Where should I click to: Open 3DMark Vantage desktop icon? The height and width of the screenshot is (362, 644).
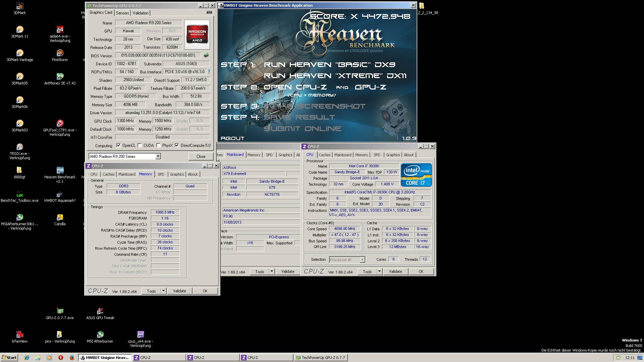click(19, 55)
